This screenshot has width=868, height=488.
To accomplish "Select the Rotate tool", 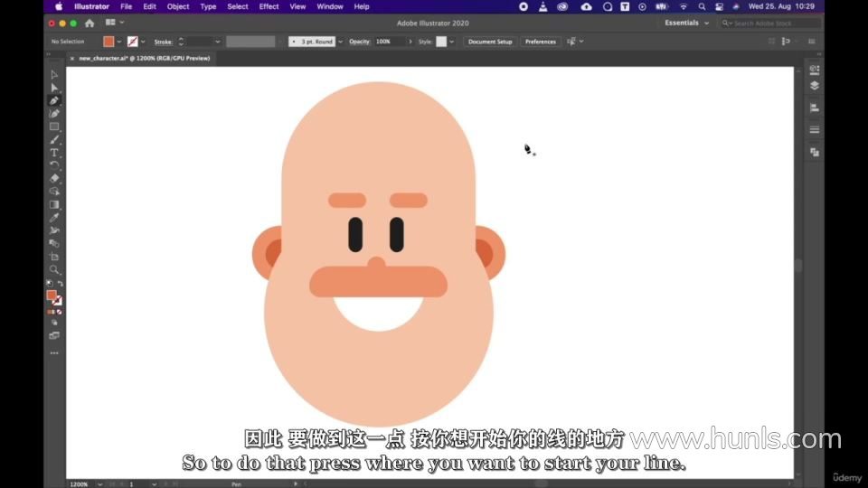I will tap(54, 165).
